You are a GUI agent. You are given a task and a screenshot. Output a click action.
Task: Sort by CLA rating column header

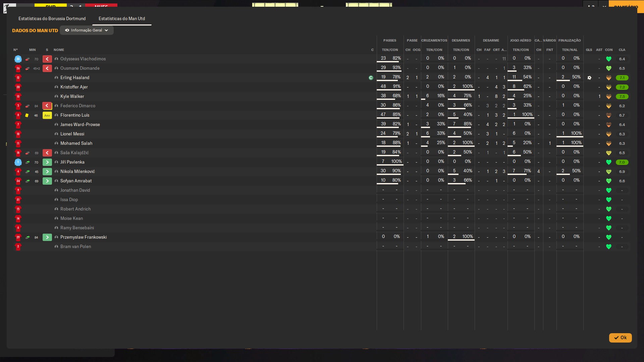tap(622, 50)
